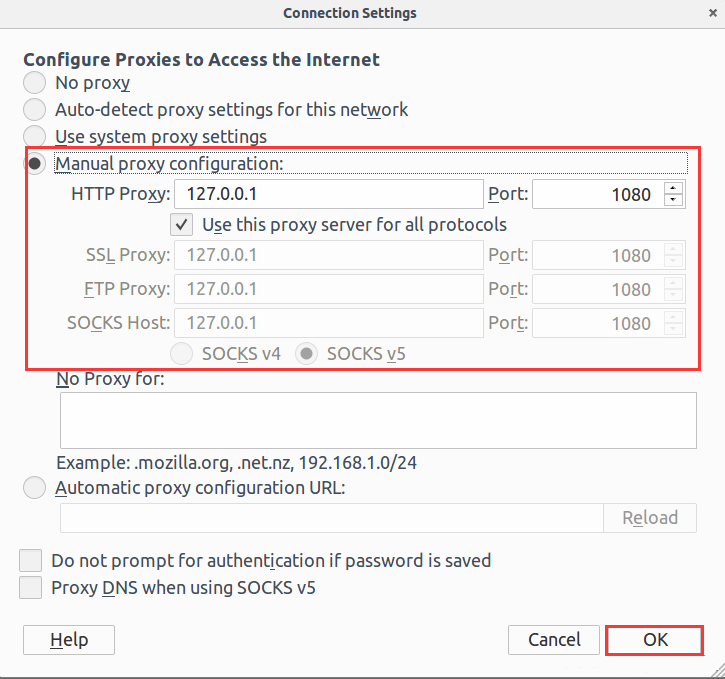Enable Do not prompt for authentication checkbox
The height and width of the screenshot is (679, 725).
pos(31,561)
